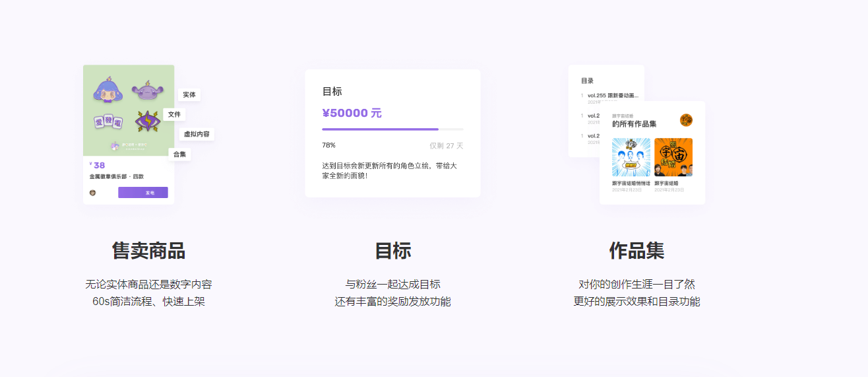Click the large 目标 heading below card
Image resolution: width=868 pixels, height=377 pixels.
coord(393,251)
